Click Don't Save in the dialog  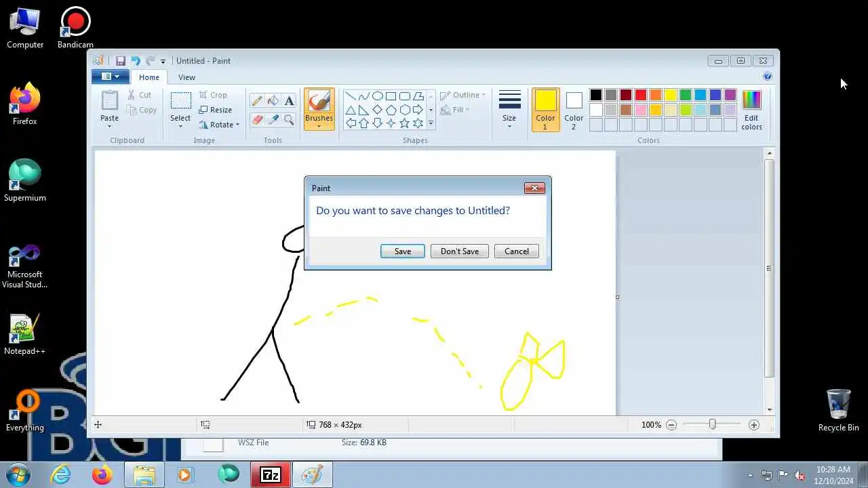point(460,251)
